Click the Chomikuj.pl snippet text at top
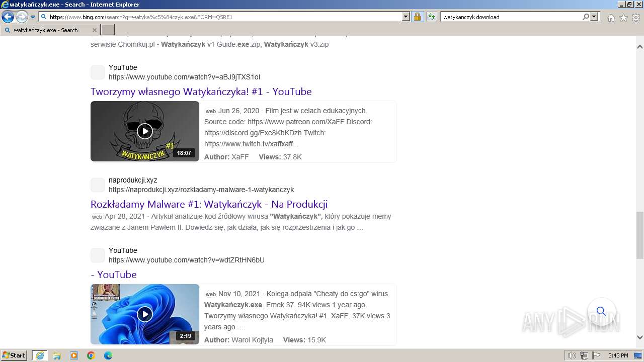This screenshot has height=362, width=644. [x=209, y=44]
